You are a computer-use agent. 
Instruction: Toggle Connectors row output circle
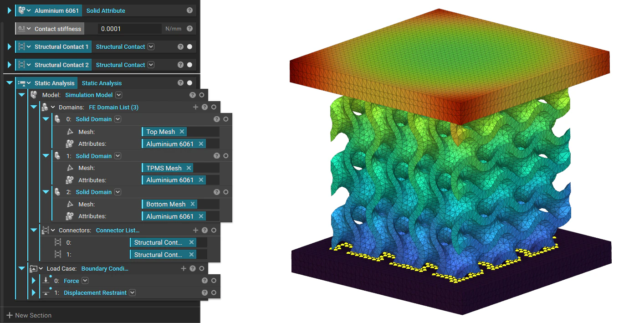[x=214, y=231]
